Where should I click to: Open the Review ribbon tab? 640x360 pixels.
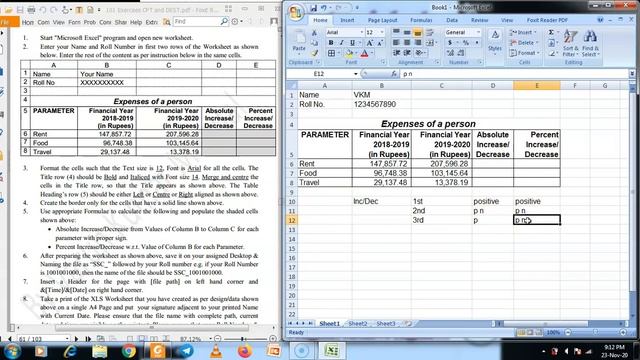click(479, 20)
